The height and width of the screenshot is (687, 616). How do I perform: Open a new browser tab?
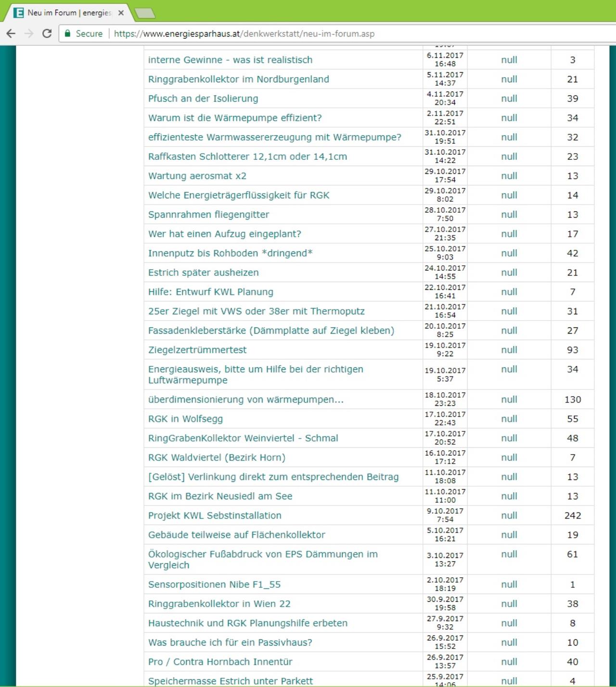144,13
